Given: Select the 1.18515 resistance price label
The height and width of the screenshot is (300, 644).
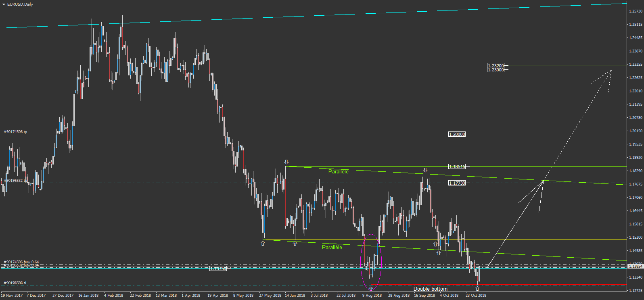Looking at the screenshot, I should (457, 167).
